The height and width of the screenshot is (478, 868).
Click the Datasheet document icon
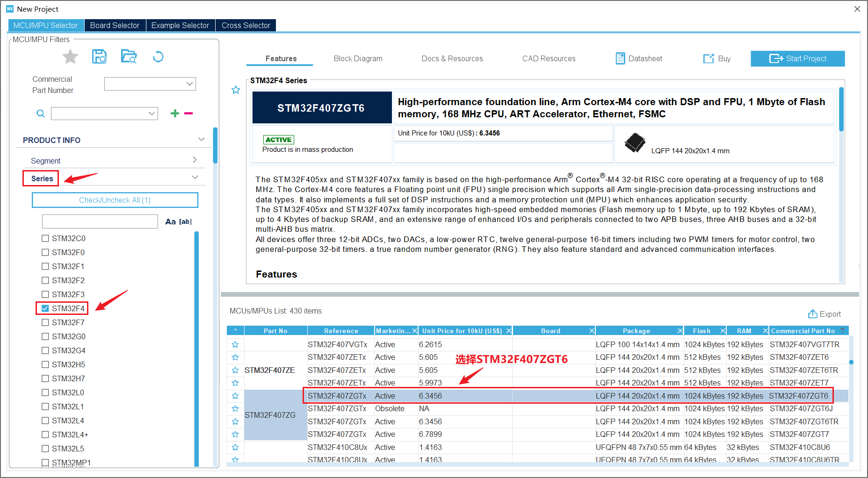point(620,58)
